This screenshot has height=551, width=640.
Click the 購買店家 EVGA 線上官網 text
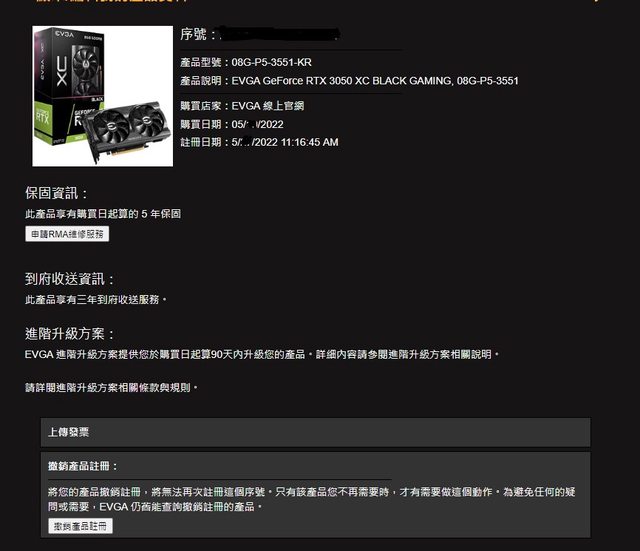242,106
